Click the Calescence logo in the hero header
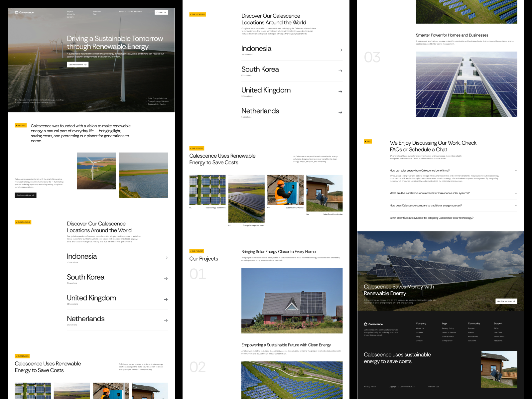The width and height of the screenshot is (532, 399). coord(24,13)
